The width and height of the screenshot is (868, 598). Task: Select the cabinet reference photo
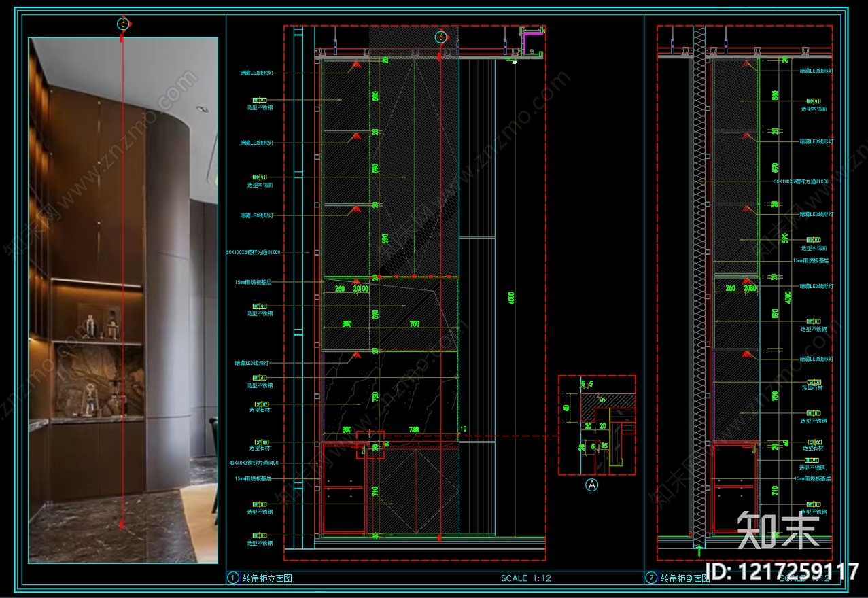coord(123,300)
